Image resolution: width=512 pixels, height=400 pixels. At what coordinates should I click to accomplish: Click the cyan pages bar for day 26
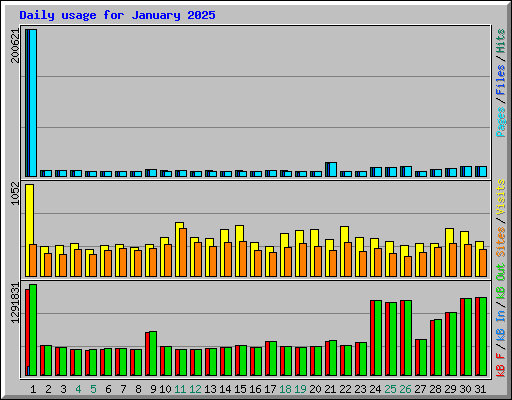click(408, 171)
